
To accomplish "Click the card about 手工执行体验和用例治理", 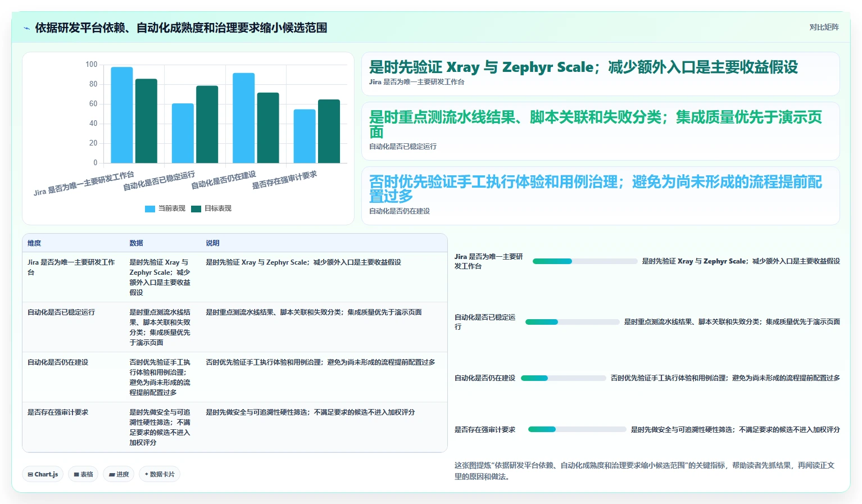I will [x=600, y=196].
